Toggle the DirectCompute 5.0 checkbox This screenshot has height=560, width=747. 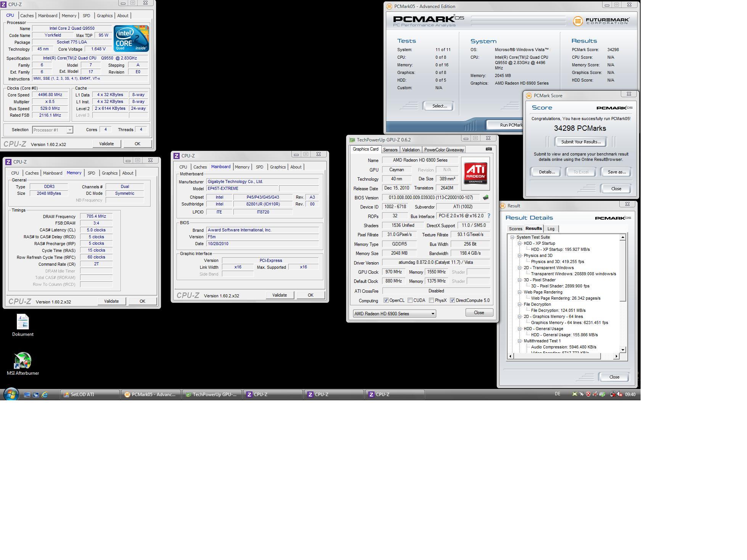452,300
